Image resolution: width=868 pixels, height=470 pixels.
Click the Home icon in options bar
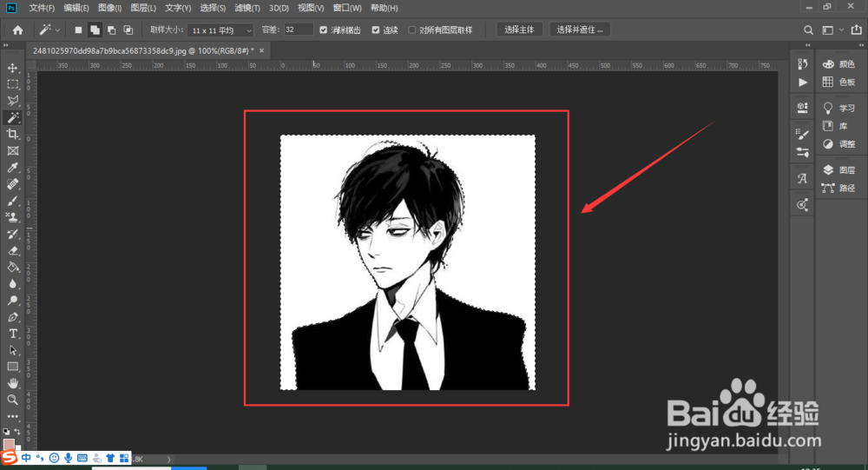(x=17, y=30)
